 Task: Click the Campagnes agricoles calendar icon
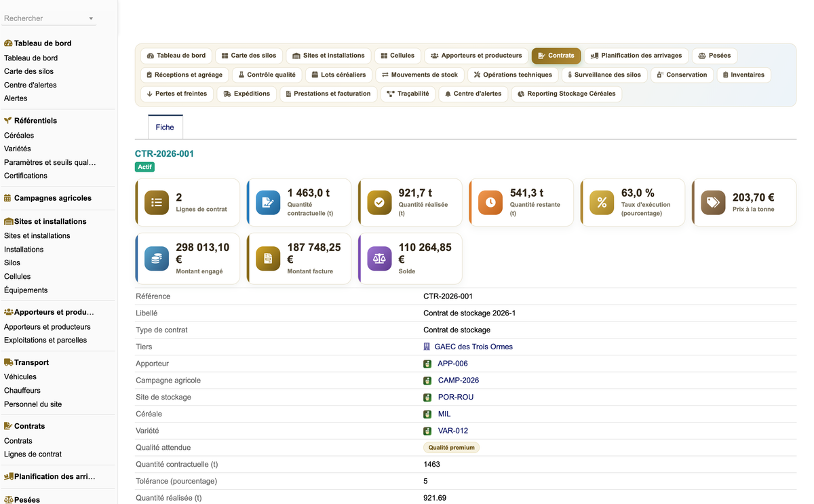click(x=7, y=198)
